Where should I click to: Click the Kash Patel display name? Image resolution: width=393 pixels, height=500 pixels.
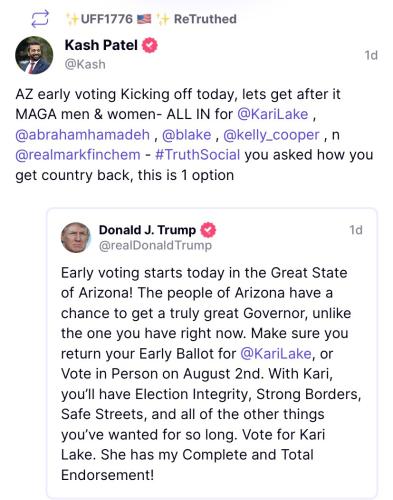tap(101, 45)
